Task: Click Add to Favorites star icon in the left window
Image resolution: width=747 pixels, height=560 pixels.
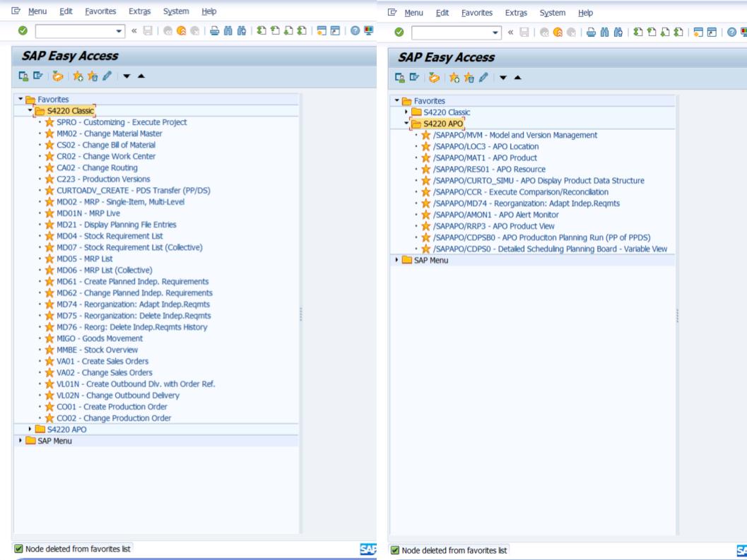Action: coord(78,76)
